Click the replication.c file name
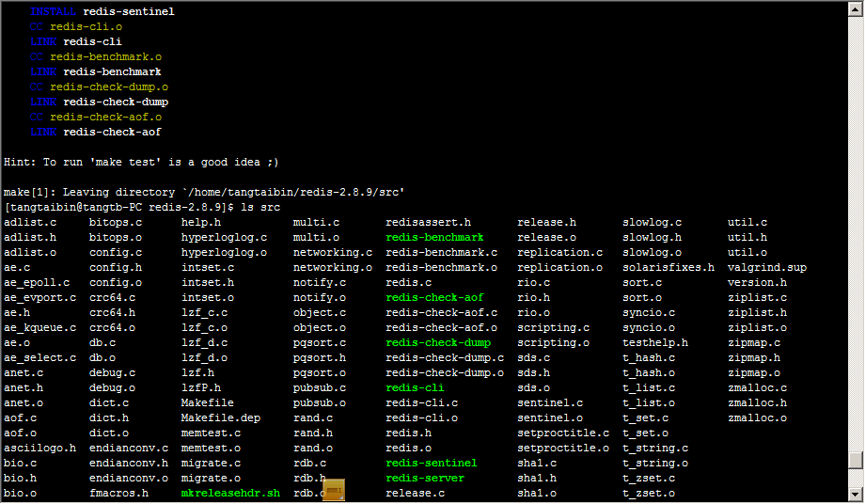Viewport: 865px width, 504px height. click(x=560, y=252)
